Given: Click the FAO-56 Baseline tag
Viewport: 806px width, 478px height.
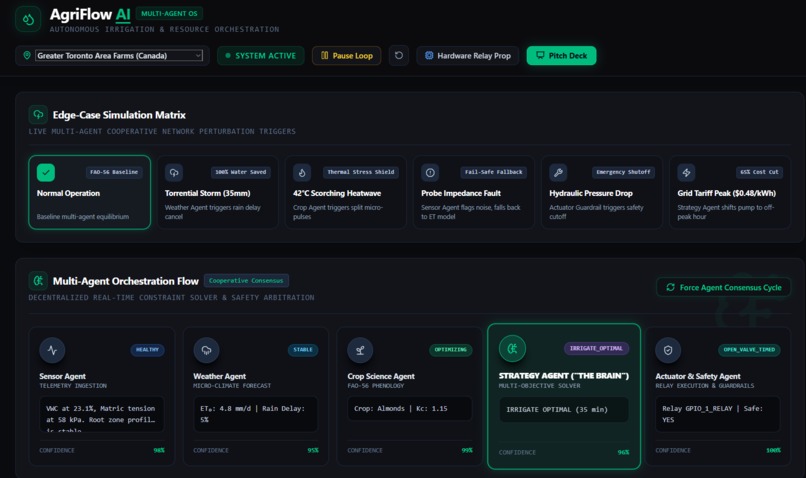Looking at the screenshot, I should pos(114,172).
